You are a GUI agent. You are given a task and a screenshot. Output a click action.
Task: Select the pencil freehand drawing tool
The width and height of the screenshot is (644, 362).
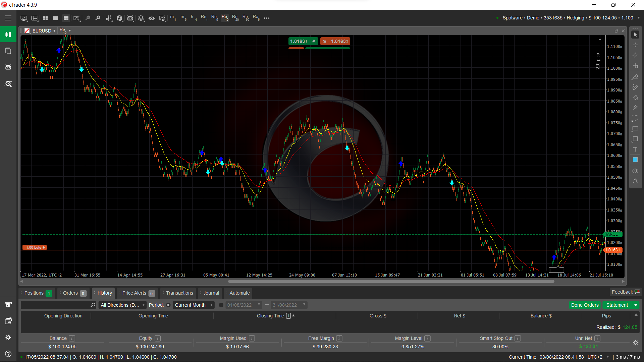point(635,87)
